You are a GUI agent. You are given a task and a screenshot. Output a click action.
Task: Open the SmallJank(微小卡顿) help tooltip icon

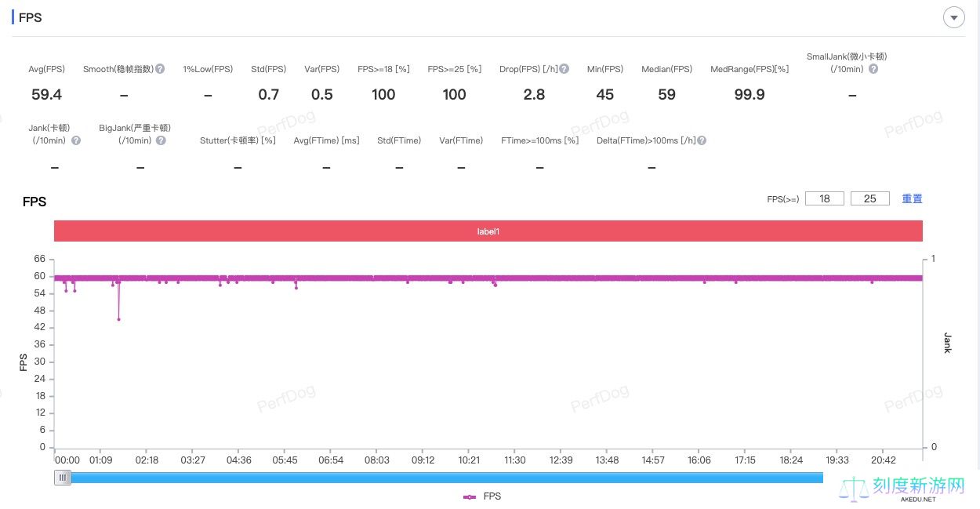point(873,69)
